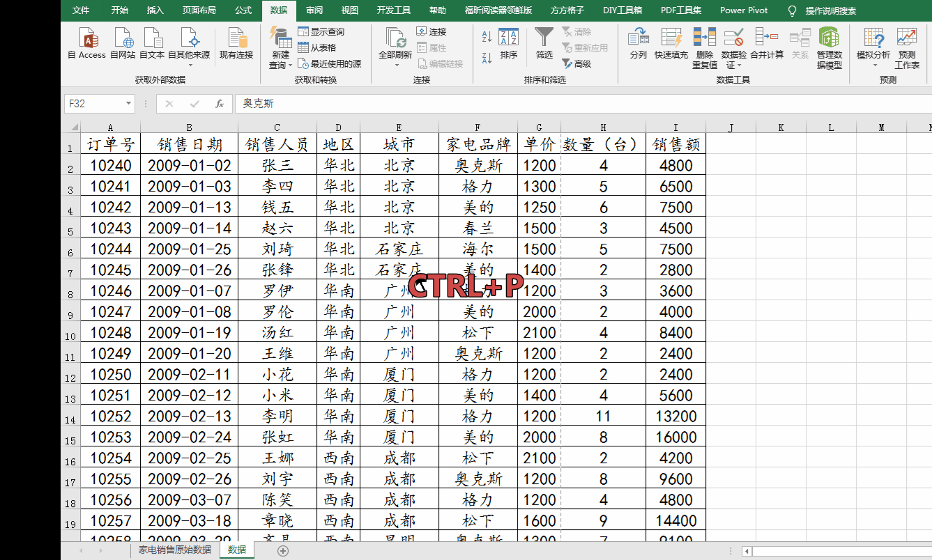Click header cell 家电品牌
The height and width of the screenshot is (560, 932).
(x=478, y=144)
